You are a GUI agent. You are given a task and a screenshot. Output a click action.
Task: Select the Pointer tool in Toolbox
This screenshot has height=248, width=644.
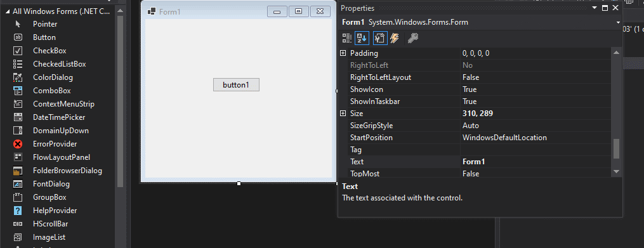click(18, 24)
